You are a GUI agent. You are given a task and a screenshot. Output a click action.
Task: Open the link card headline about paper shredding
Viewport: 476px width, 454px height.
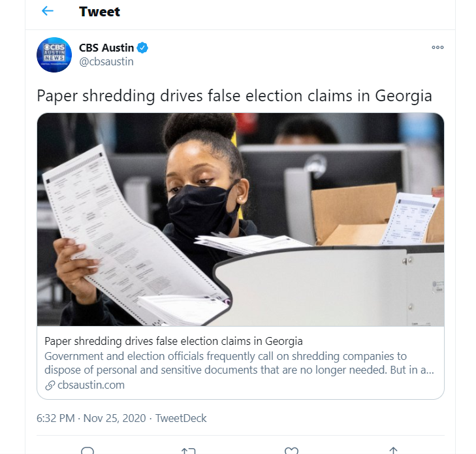pos(174,341)
